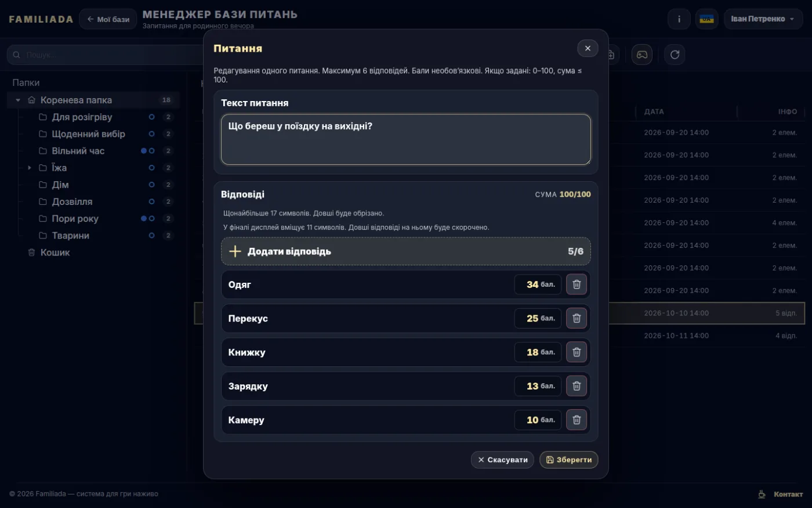The image size is (812, 508).
Task: Open the gamepad icon in toolbar
Action: point(642,55)
